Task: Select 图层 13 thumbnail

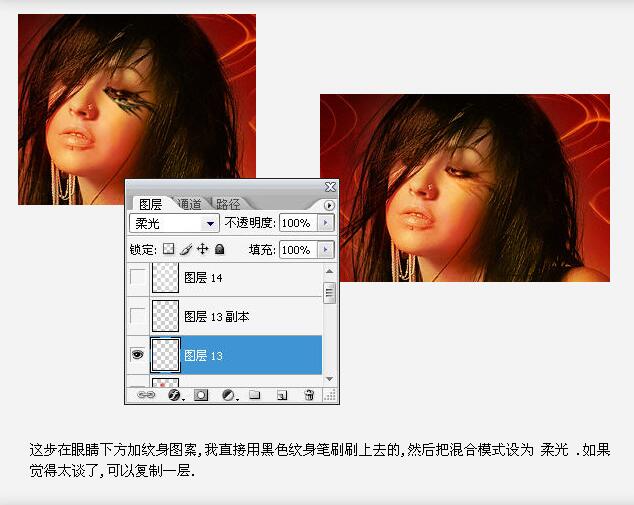Action: coord(165,355)
